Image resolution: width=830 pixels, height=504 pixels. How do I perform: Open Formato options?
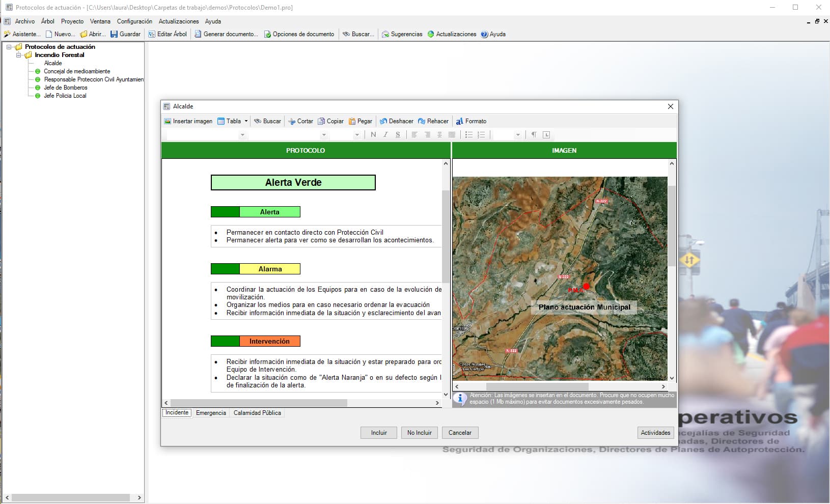point(471,121)
